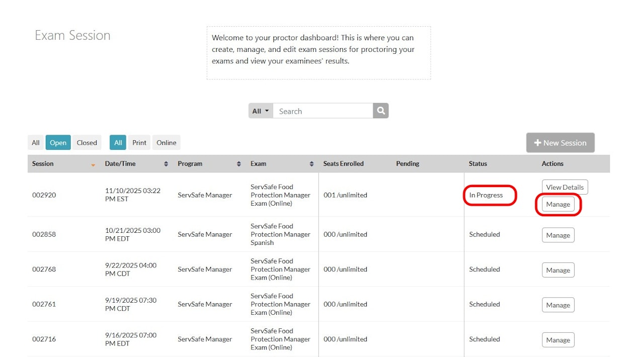644x357 pixels.
Task: Select the All exam types filter
Action: click(118, 143)
